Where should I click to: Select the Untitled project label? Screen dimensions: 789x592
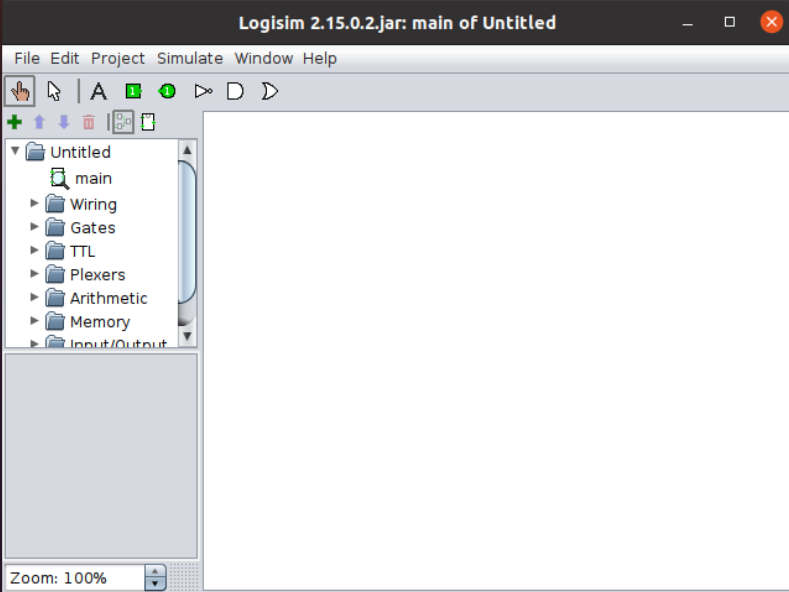coord(81,152)
